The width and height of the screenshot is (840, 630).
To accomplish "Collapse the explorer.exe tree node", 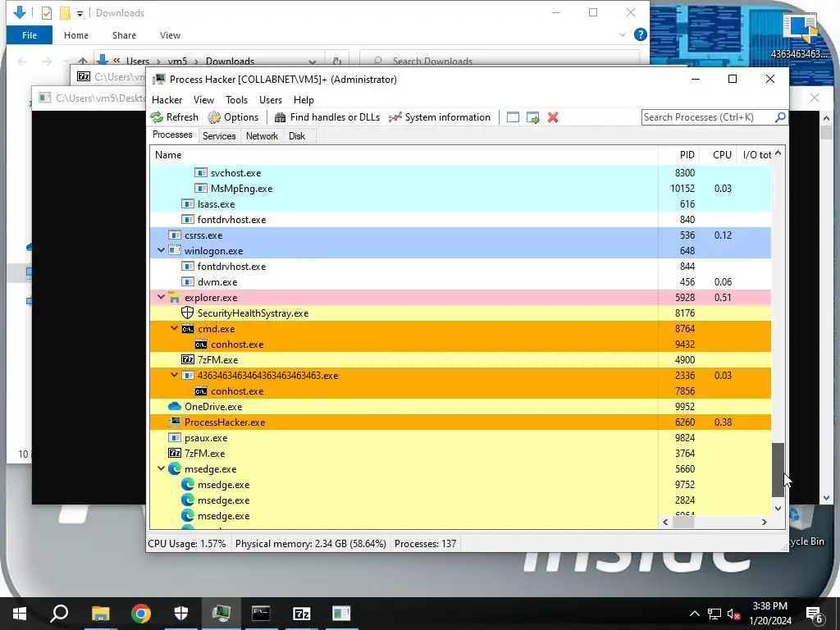I will click(x=162, y=297).
